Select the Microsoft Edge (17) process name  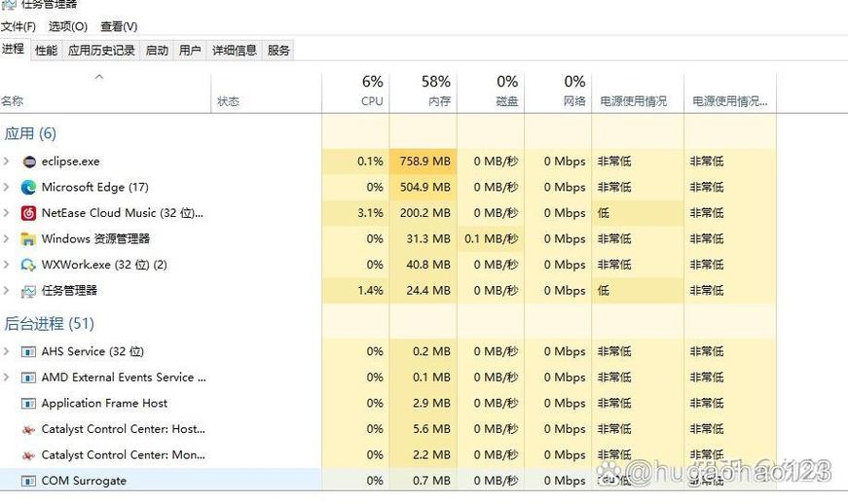(x=94, y=187)
